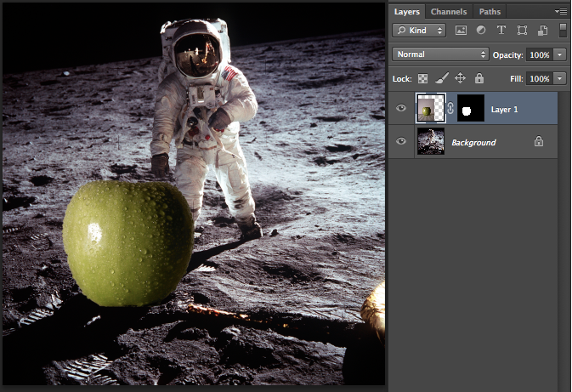Viewport: 572px width, 392px height.
Task: Expand the Fill slider arrow
Action: pyautogui.click(x=559, y=78)
